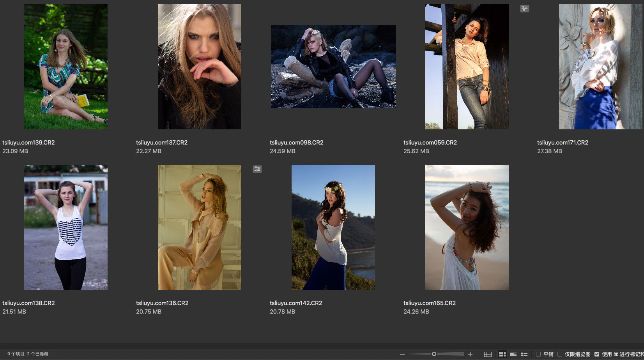
Task: Click the item count status text
Action: pos(28,354)
